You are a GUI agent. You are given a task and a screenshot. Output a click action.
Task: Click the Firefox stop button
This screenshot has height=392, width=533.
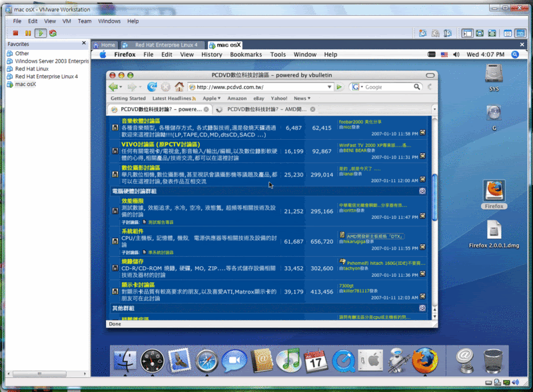165,87
